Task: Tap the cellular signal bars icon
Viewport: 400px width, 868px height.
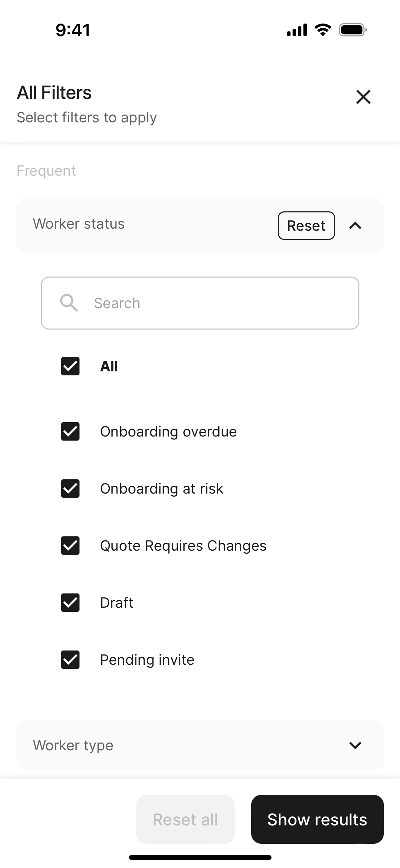Action: click(297, 30)
